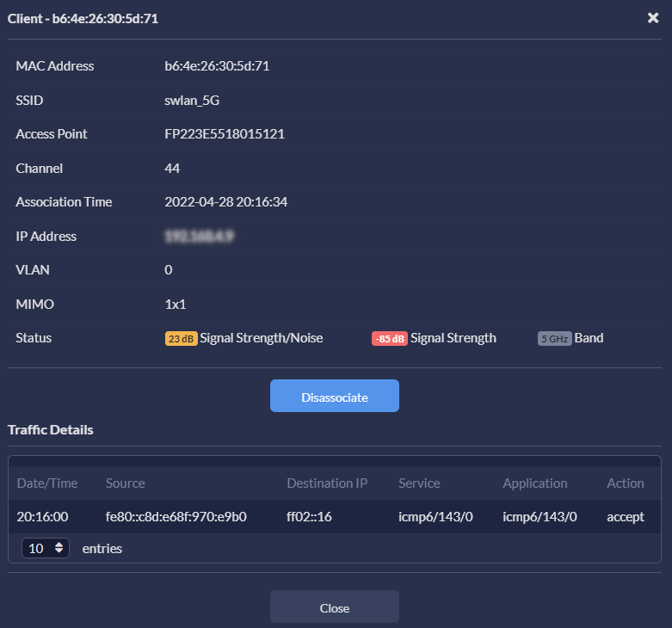Sort by the Destination IP column header
This screenshot has width=672, height=628.
tap(327, 483)
